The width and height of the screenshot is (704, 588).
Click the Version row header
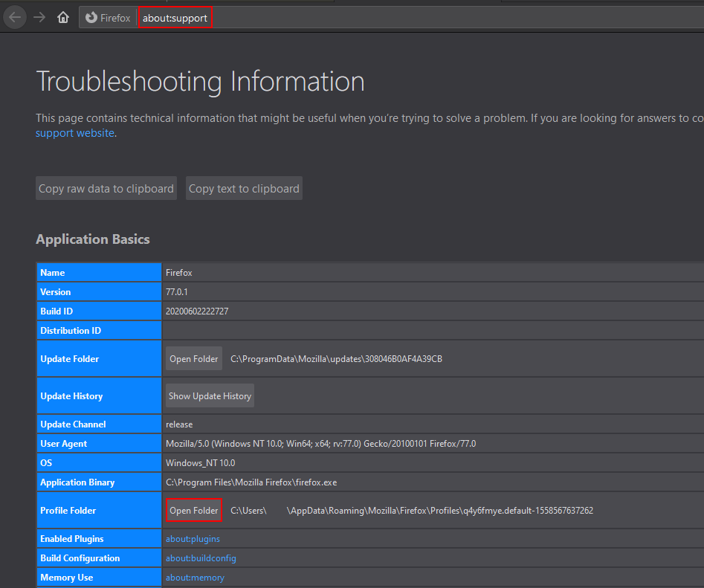(x=99, y=291)
